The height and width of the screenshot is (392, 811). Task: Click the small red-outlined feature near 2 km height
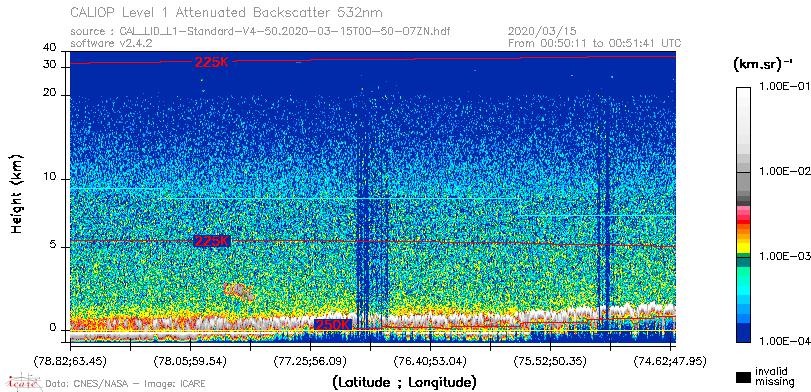239,292
